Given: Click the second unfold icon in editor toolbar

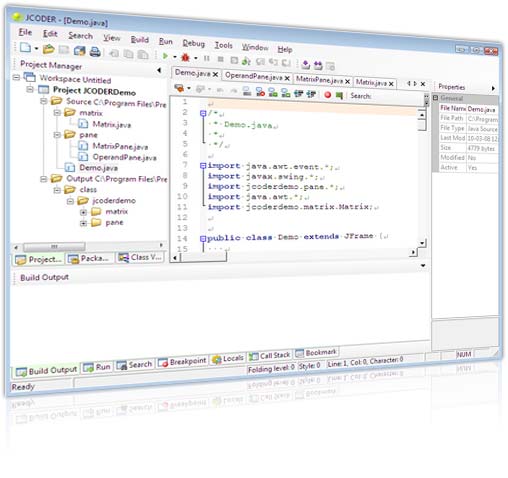Looking at the screenshot, I should tap(311, 94).
